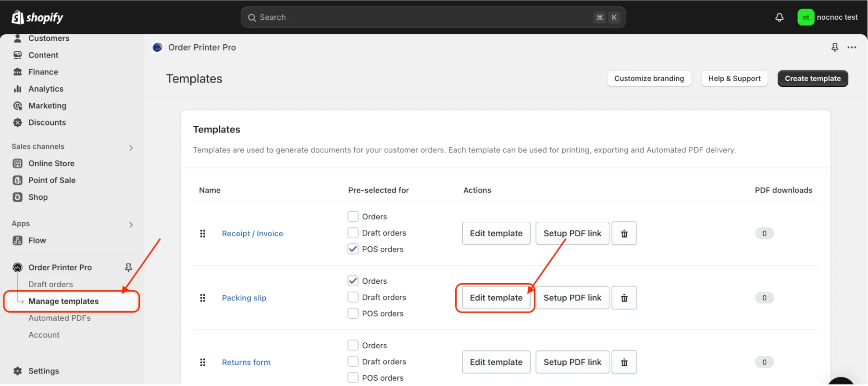Screen dimensions: 868x386
Task: Click the Content sidebar icon
Action: (18, 55)
